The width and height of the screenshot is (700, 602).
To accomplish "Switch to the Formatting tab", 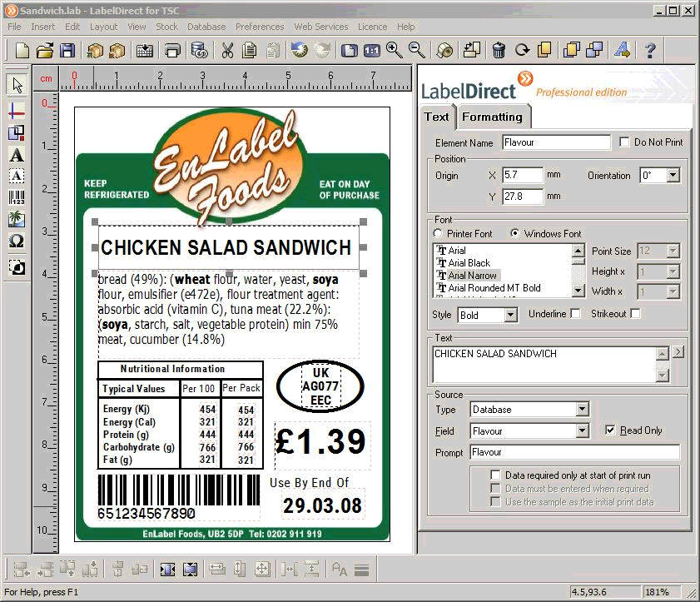I will (492, 117).
